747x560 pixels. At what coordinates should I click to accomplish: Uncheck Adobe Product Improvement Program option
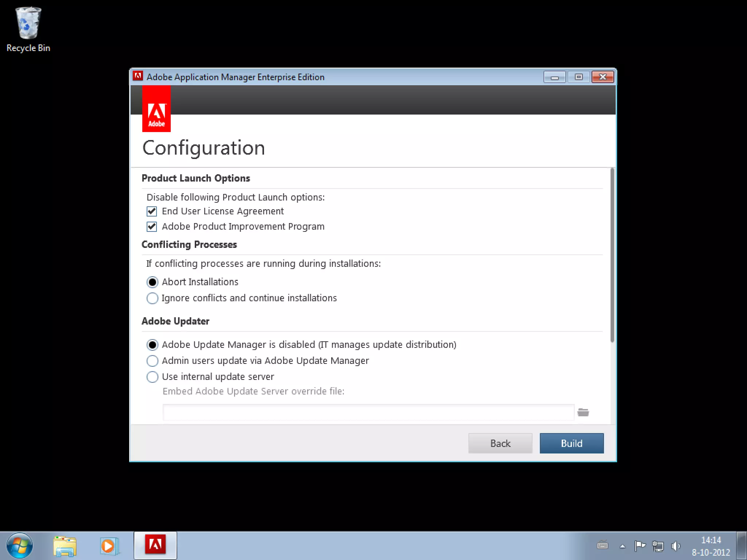[152, 227]
